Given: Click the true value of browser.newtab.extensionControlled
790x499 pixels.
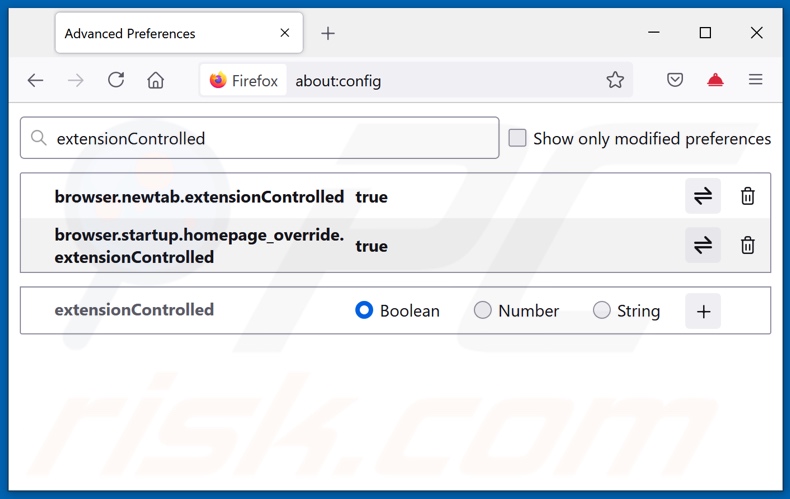Looking at the screenshot, I should click(371, 197).
